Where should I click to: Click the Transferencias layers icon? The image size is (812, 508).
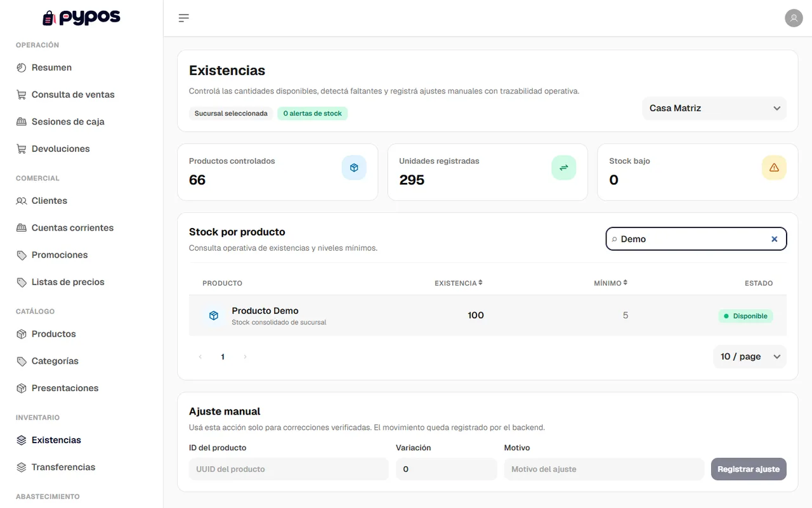pyautogui.click(x=22, y=467)
